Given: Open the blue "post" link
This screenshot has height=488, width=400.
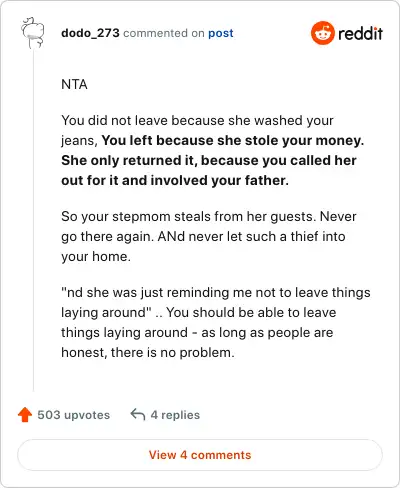Looking at the screenshot, I should coord(221,33).
